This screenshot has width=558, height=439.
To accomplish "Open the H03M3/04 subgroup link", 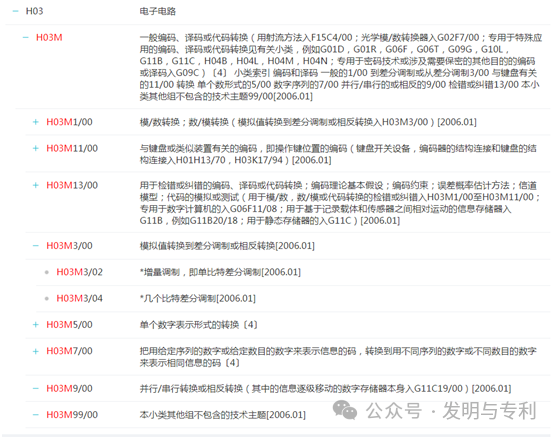I will [x=79, y=298].
